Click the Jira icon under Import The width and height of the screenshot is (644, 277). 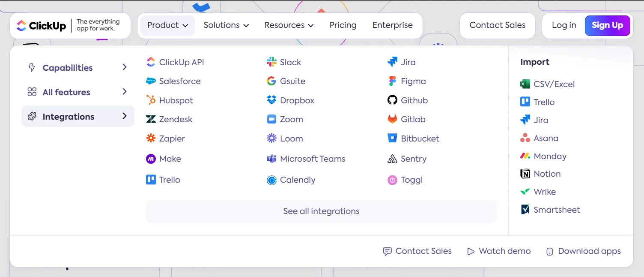525,120
